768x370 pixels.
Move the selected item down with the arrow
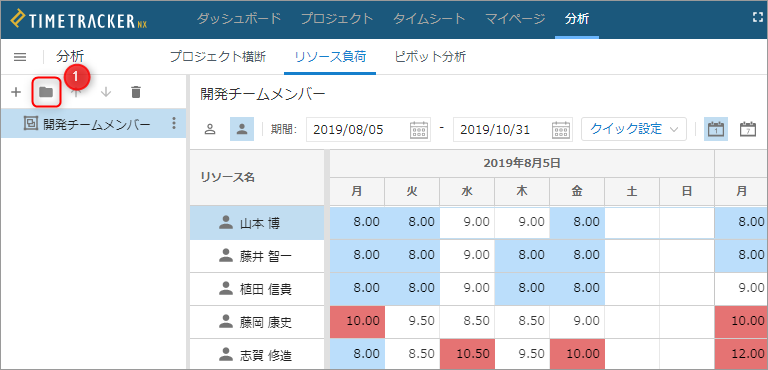coord(106,92)
